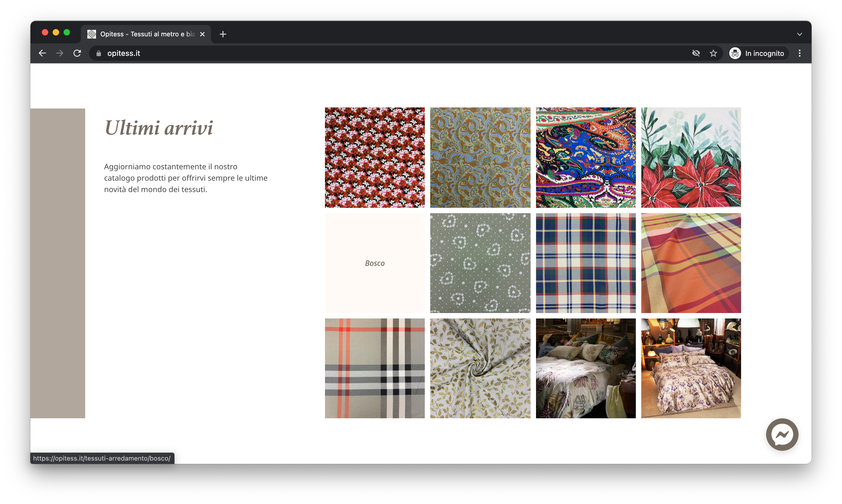Open the tracking protection eye icon
842x504 pixels.
pyautogui.click(x=696, y=53)
